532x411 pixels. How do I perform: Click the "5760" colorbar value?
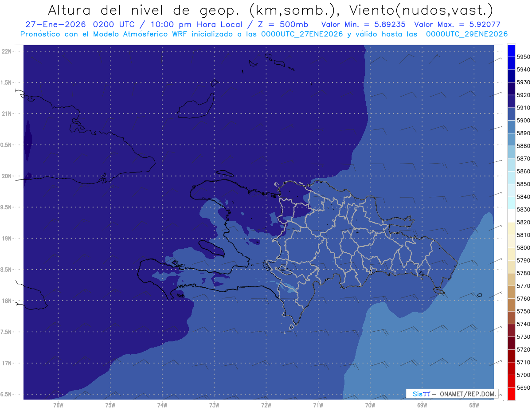[523, 299]
